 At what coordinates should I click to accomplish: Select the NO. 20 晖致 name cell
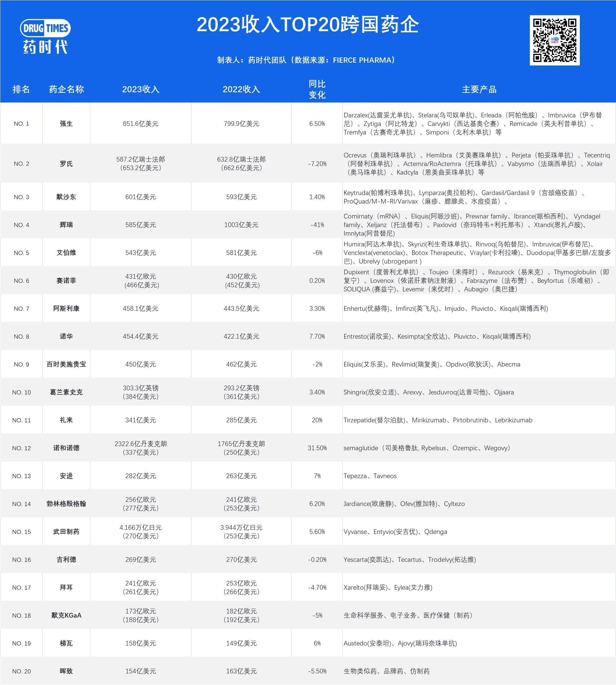tap(66, 671)
